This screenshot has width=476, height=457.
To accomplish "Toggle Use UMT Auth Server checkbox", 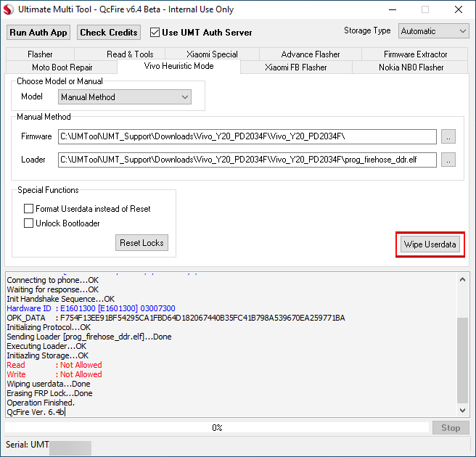I will 155,32.
